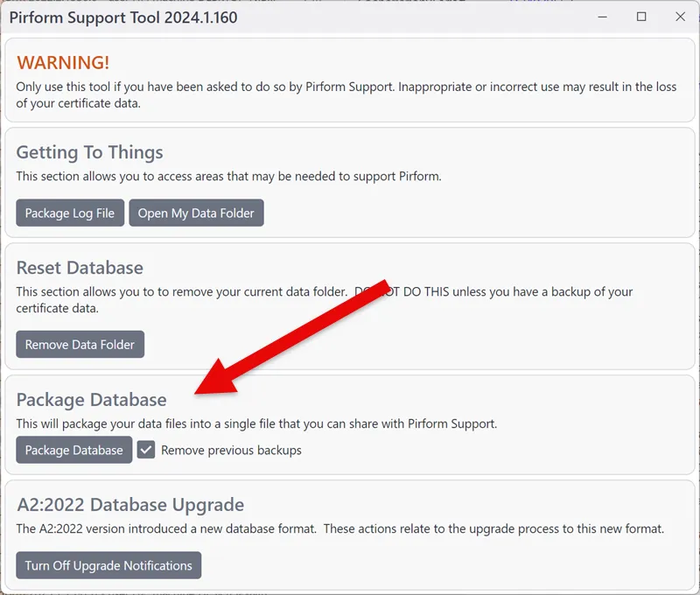Click the Reset Database section heading
Image resolution: width=700 pixels, height=595 pixels.
pos(80,268)
